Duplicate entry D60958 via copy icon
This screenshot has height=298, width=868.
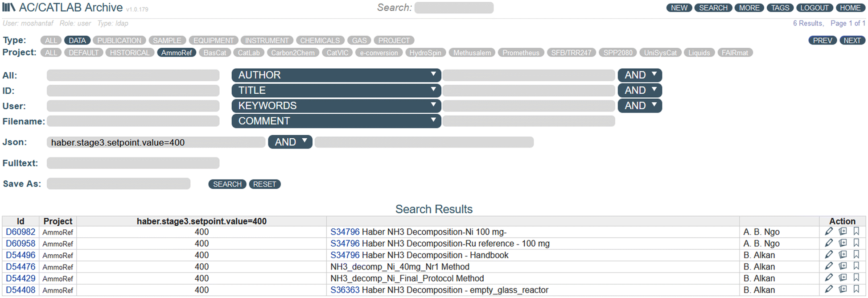pos(843,243)
